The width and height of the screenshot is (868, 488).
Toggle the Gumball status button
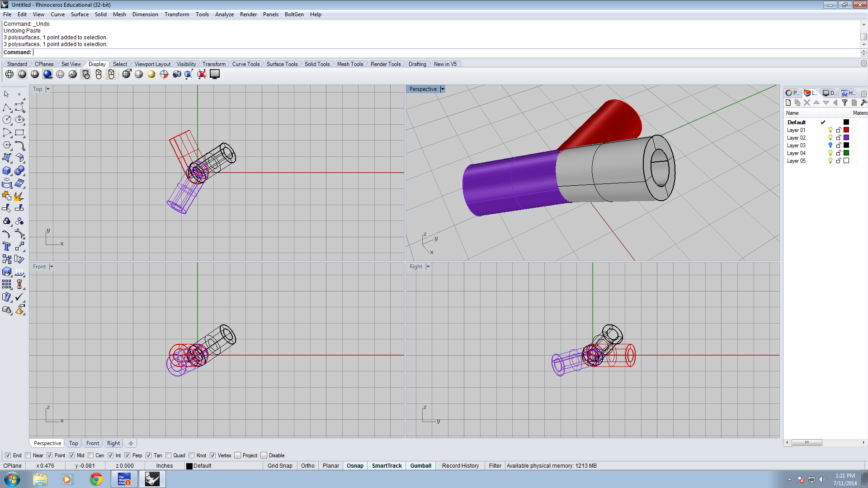coord(421,466)
